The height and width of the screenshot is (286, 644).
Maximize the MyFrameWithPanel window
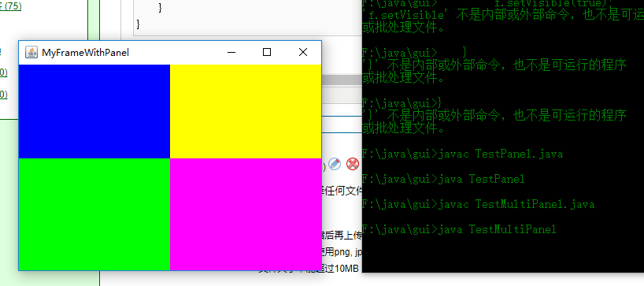pos(267,52)
